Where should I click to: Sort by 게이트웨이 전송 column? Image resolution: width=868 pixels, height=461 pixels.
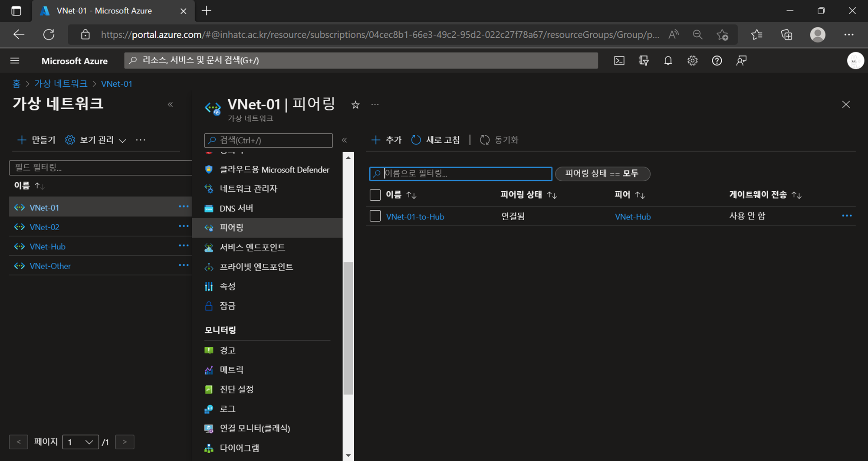tap(766, 195)
